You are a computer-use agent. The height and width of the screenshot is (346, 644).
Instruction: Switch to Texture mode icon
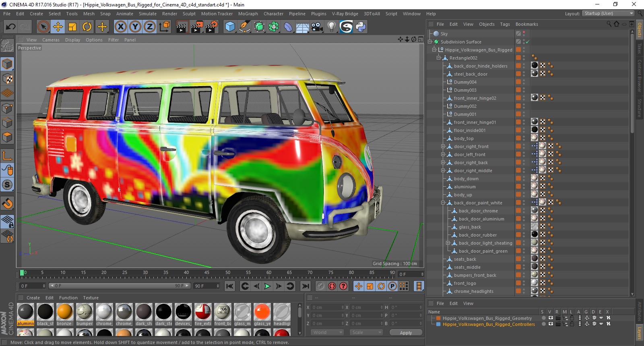[7, 79]
